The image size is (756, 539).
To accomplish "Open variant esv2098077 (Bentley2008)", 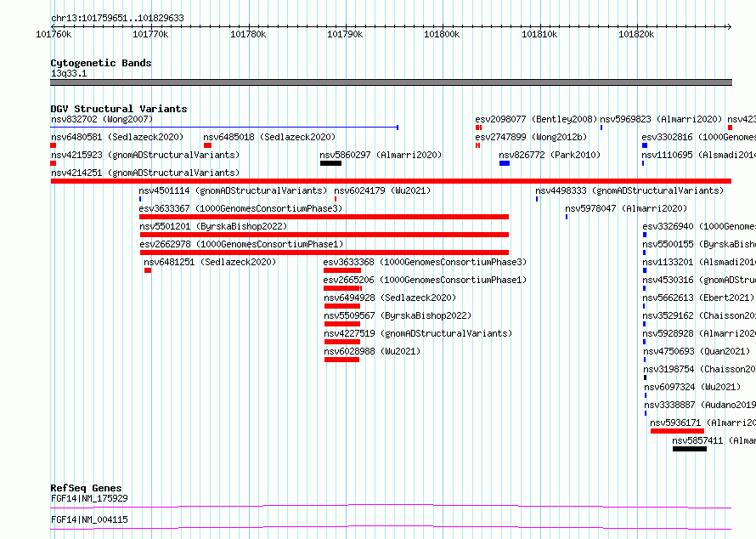I will [x=536, y=119].
